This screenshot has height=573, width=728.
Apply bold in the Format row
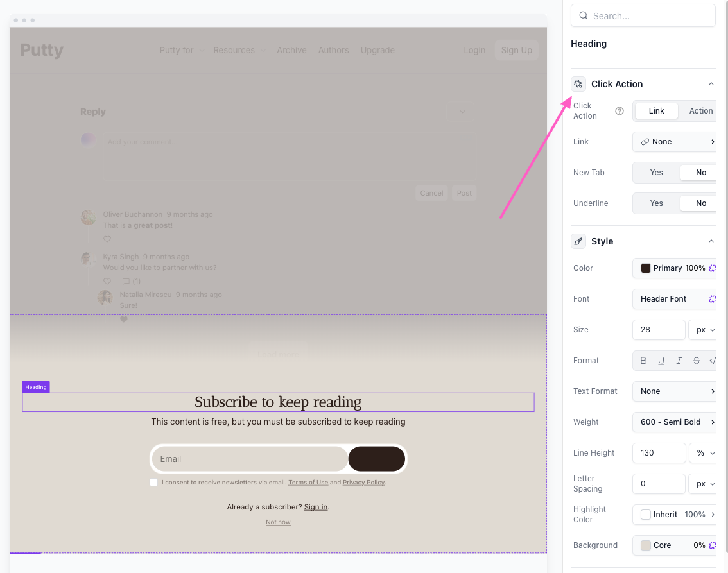click(644, 361)
